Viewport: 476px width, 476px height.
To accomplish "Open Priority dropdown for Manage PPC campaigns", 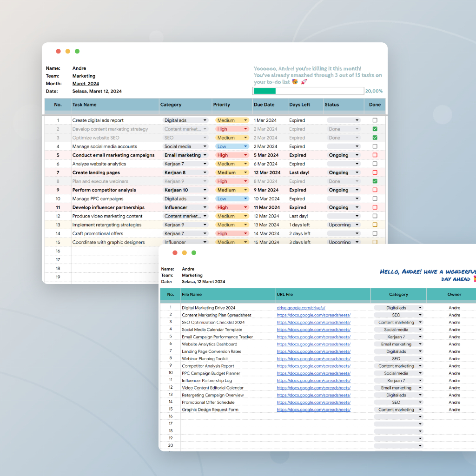I will (246, 198).
